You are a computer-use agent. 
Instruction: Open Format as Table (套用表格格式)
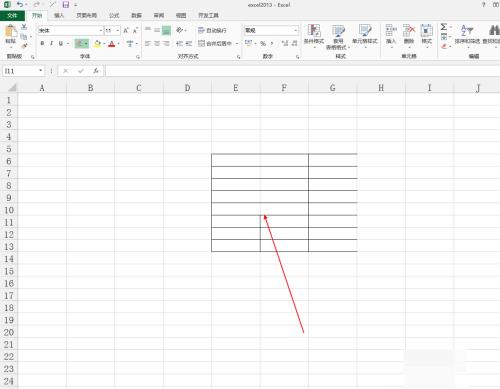(338, 37)
